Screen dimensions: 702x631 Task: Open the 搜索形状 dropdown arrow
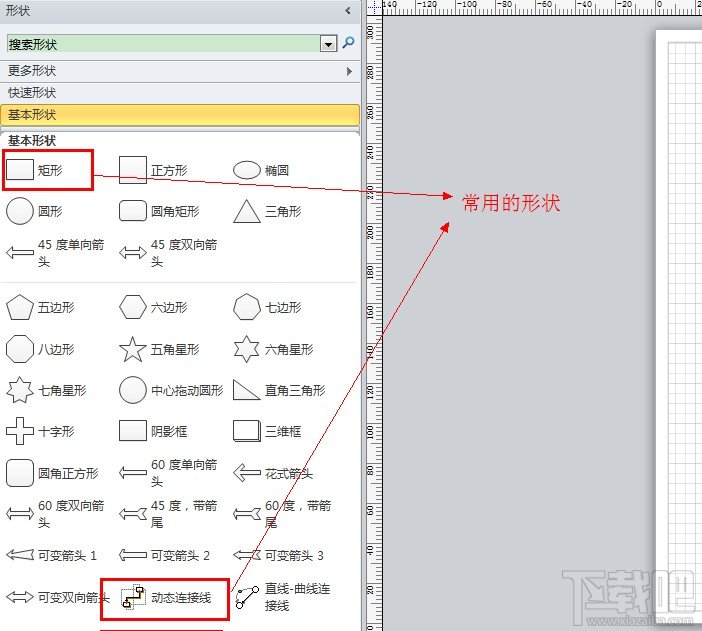329,44
